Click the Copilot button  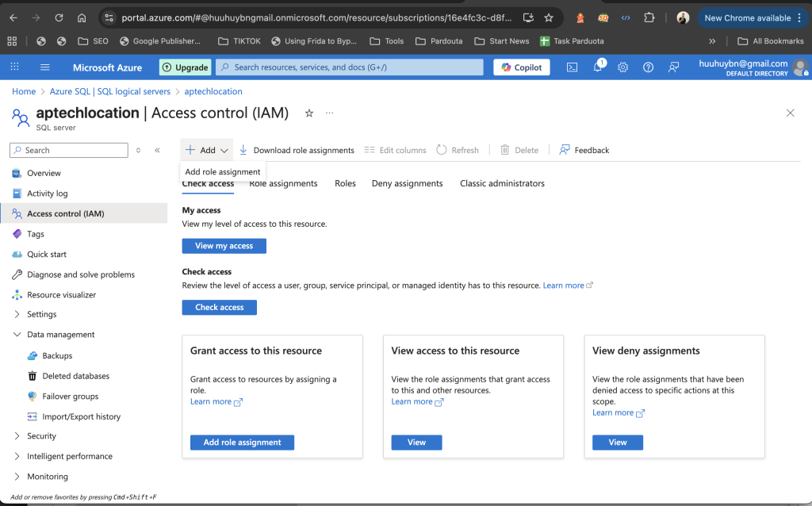click(522, 67)
